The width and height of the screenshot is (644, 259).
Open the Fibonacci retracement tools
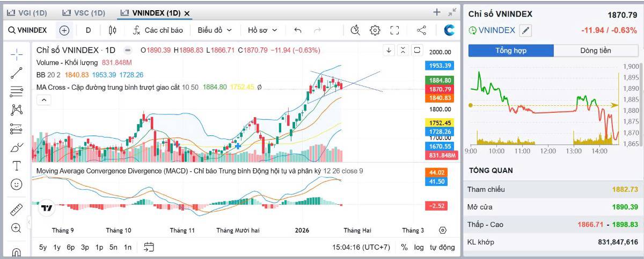click(x=17, y=91)
